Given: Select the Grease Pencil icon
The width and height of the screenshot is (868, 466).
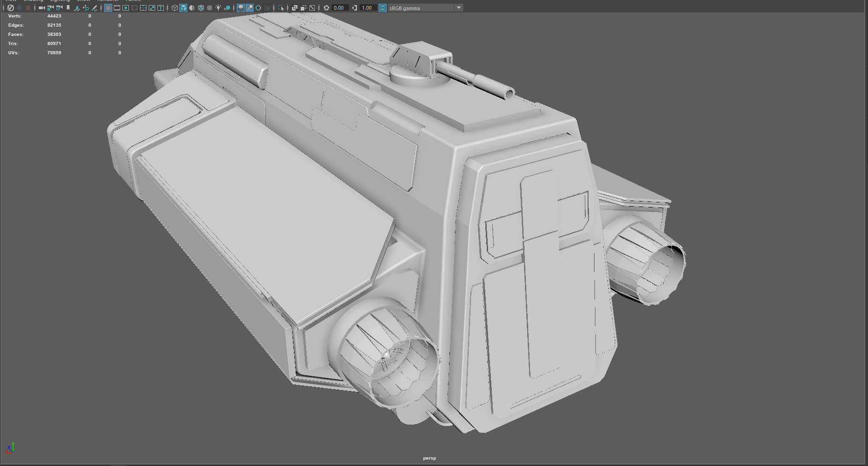Looking at the screenshot, I should (94, 8).
